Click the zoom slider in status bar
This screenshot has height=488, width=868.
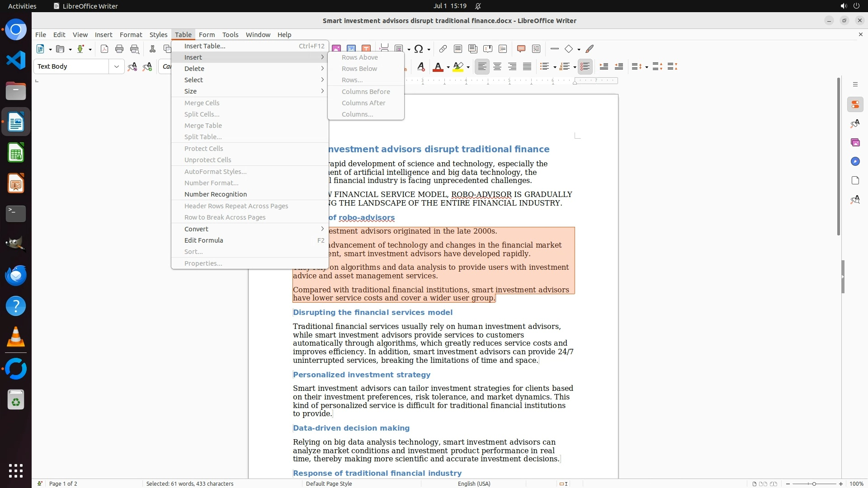coord(814,484)
